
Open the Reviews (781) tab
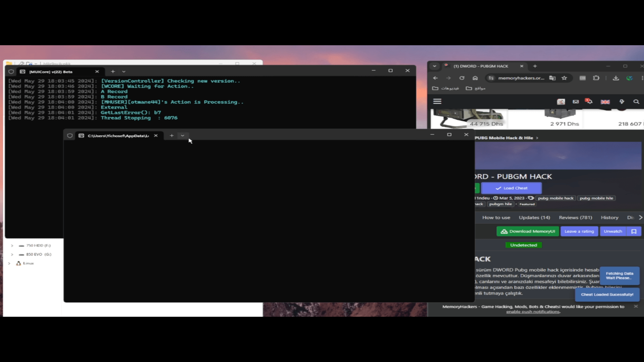576,218
